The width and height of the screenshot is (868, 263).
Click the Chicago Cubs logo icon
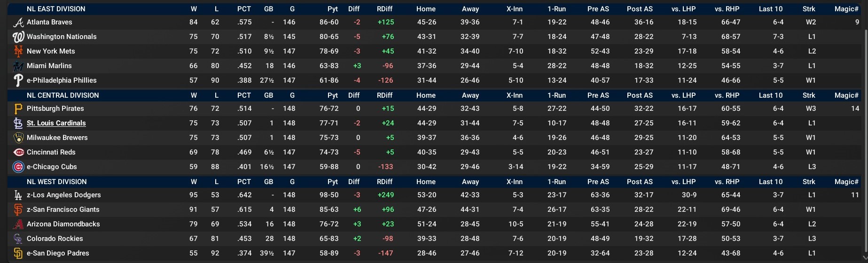18,167
